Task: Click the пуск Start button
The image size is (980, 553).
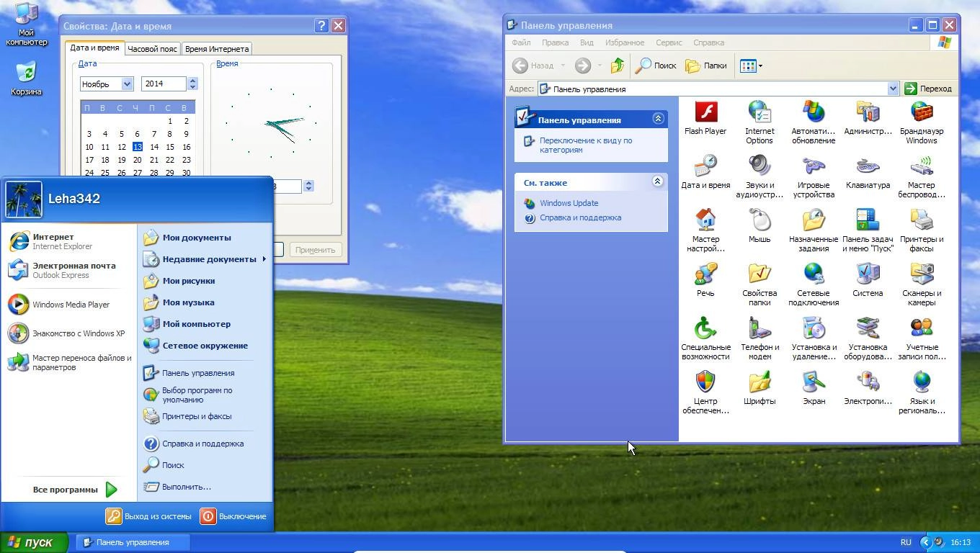Action: [34, 542]
